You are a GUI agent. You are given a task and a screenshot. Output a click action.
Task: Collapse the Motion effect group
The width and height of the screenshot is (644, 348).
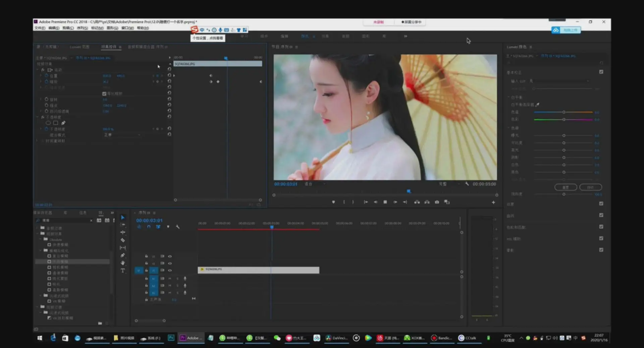[x=38, y=70]
